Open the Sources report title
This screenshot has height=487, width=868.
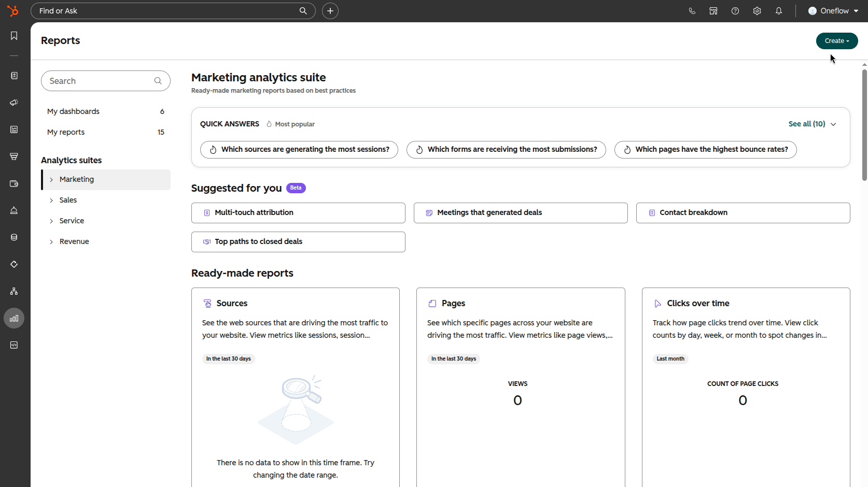tap(232, 304)
